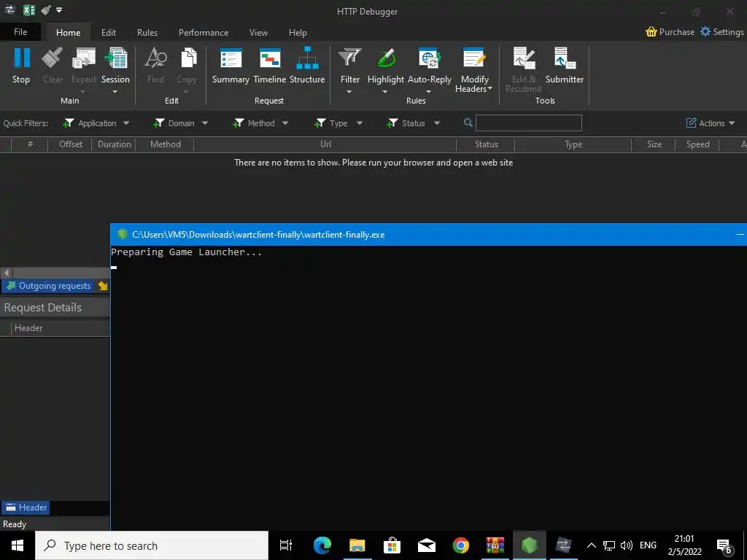Click the search magnifier icon in quick filters
747x560 pixels.
point(468,122)
